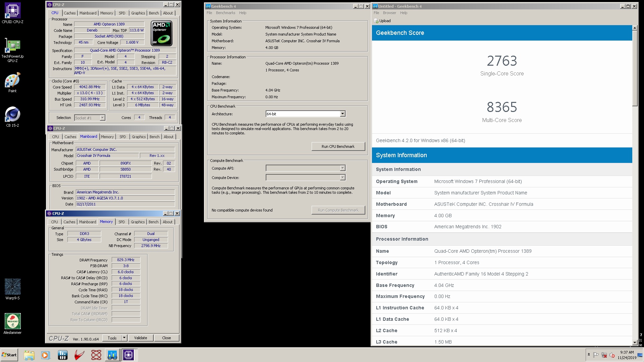Click the Geekbench 4 window title icon

pyautogui.click(x=208, y=6)
